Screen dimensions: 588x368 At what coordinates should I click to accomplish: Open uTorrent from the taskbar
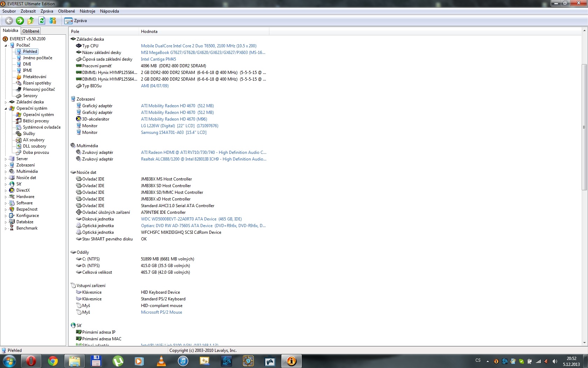point(118,361)
